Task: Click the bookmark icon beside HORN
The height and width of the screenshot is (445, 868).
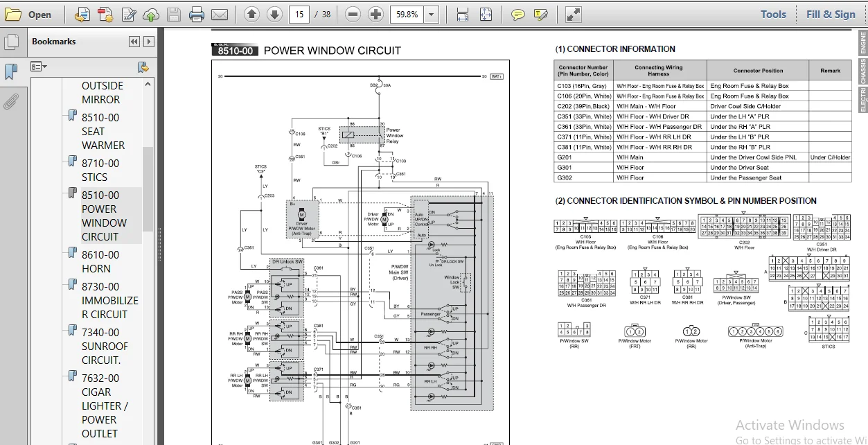Action: click(72, 254)
